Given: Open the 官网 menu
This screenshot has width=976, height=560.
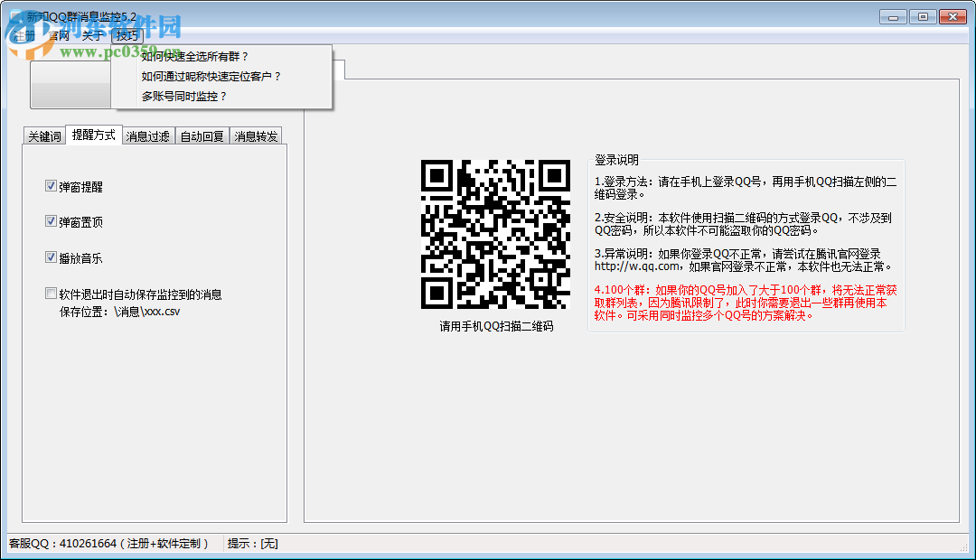Looking at the screenshot, I should [x=59, y=36].
